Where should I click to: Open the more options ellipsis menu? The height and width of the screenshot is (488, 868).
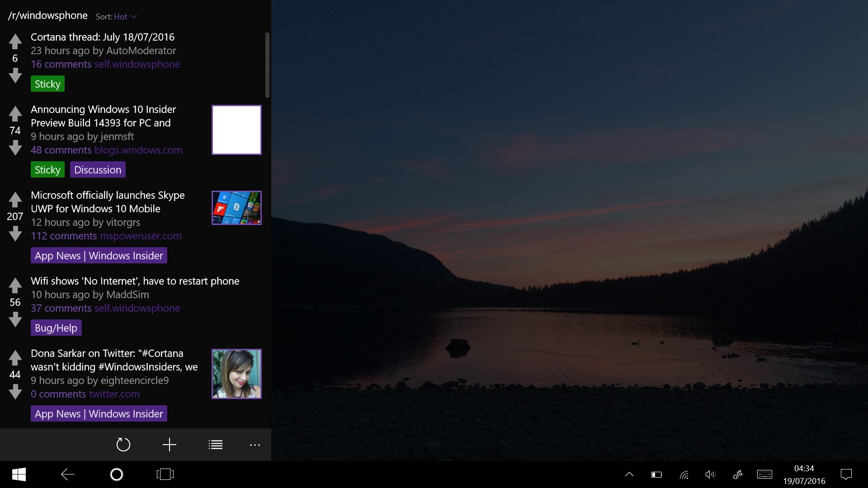(x=255, y=444)
